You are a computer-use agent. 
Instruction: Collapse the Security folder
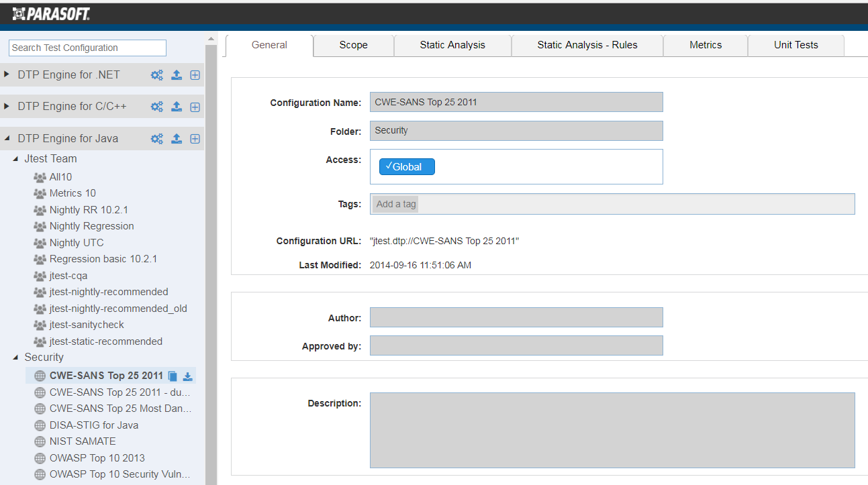tap(16, 358)
